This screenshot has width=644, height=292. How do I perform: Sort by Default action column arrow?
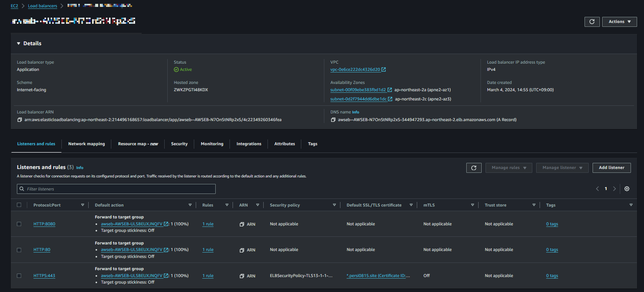pos(190,205)
